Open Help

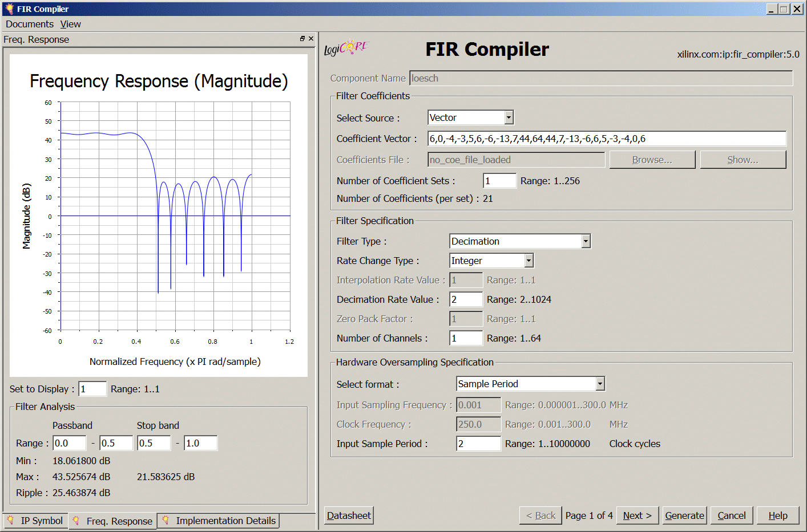(x=778, y=515)
